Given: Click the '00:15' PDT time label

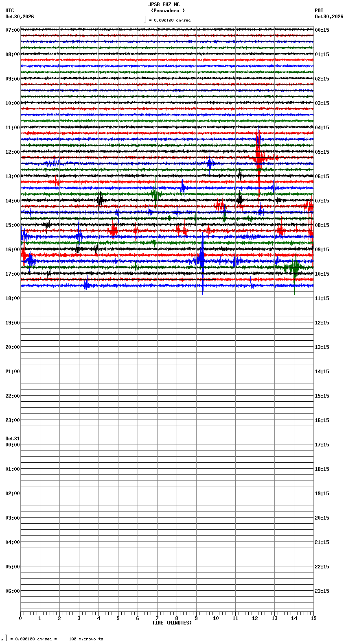Looking at the screenshot, I should pos(322,30).
